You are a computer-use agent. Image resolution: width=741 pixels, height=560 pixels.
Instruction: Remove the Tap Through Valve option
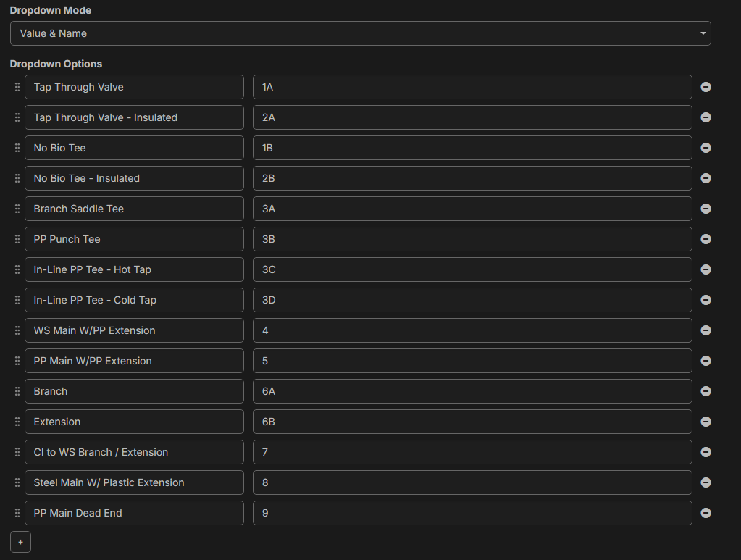706,87
